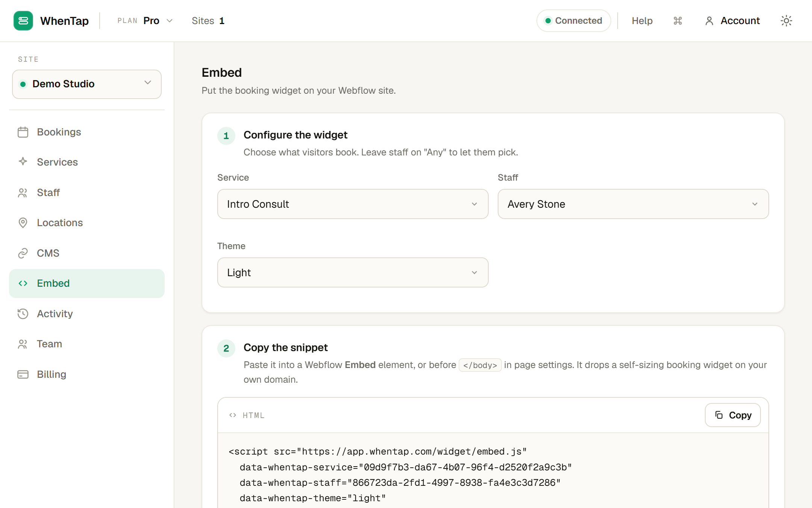
Task: Click the data-whentap-service code line
Action: [406, 467]
